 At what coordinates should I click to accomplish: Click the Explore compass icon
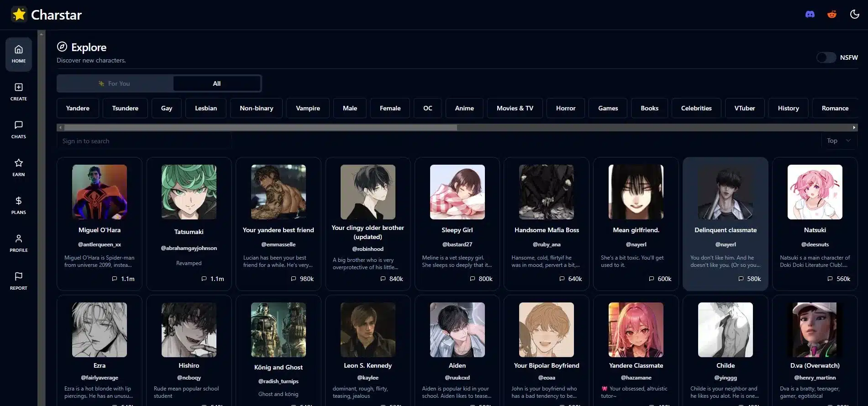pos(62,47)
